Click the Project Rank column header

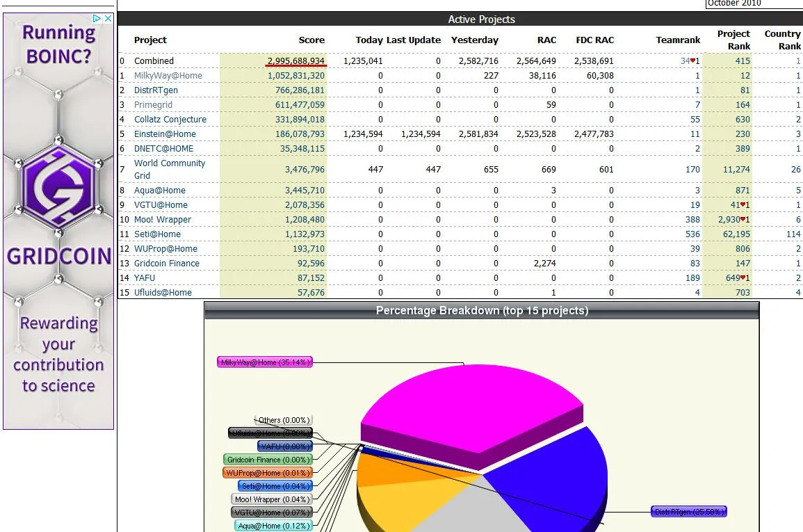point(734,40)
